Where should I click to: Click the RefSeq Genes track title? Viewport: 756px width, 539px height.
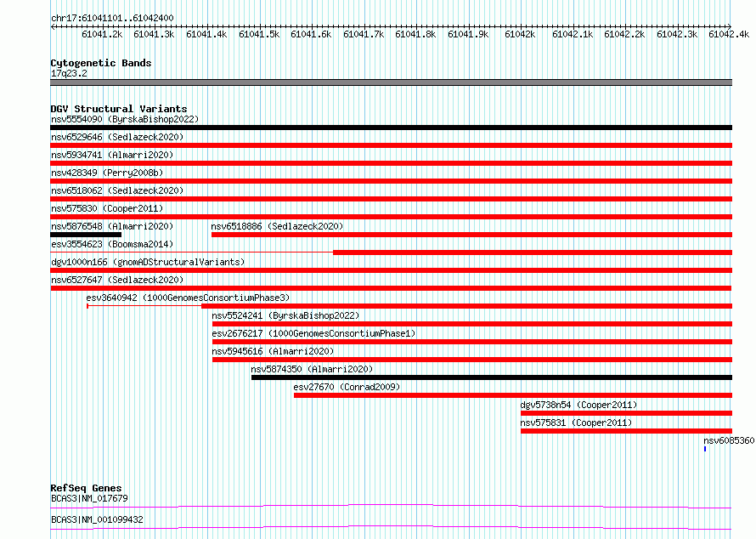click(86, 488)
